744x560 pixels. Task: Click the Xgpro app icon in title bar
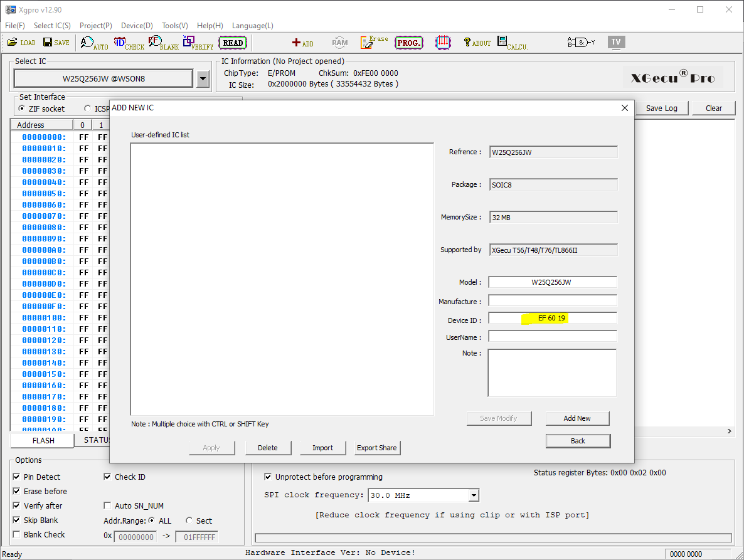coord(10,10)
